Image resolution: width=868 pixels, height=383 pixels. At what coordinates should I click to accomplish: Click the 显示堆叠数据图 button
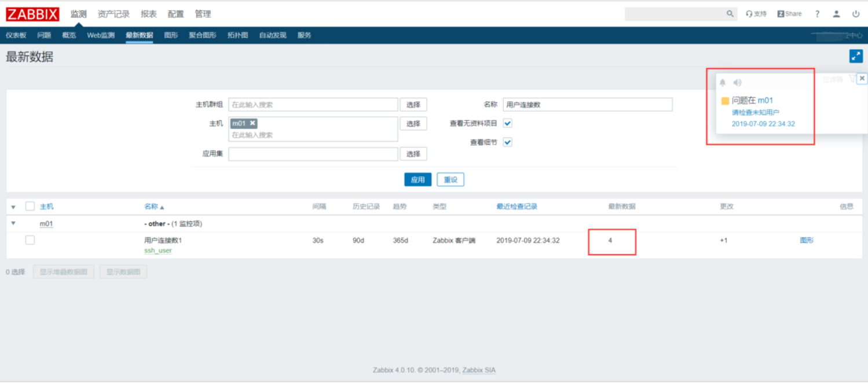pos(64,272)
